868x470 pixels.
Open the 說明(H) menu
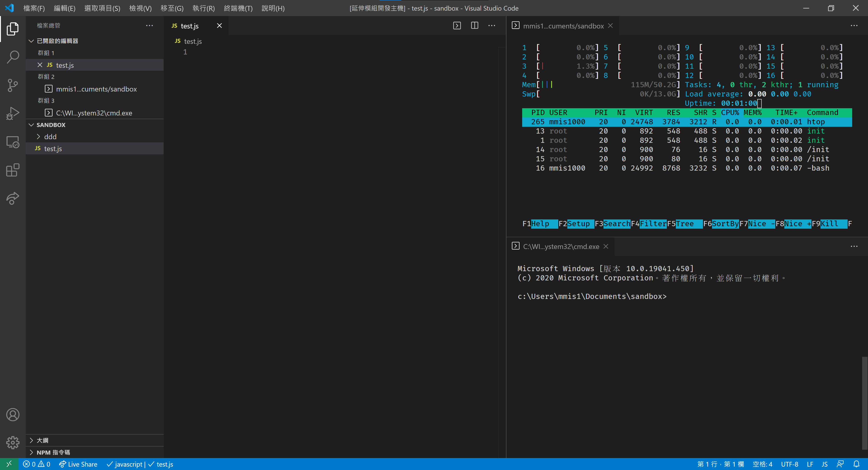pos(273,8)
